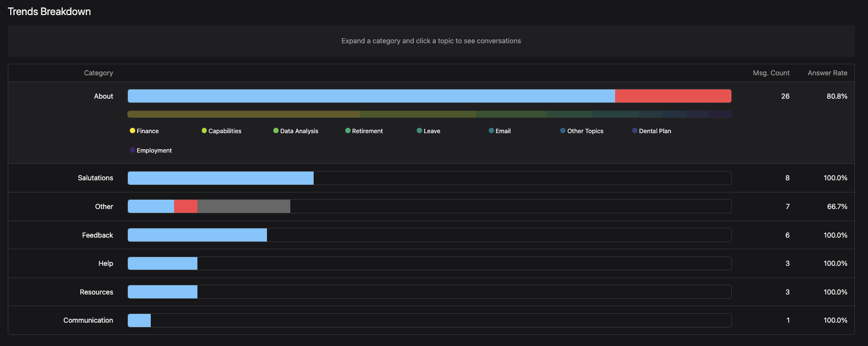Expand the Salutations category
Screen dimensions: 868x346
[x=95, y=178]
